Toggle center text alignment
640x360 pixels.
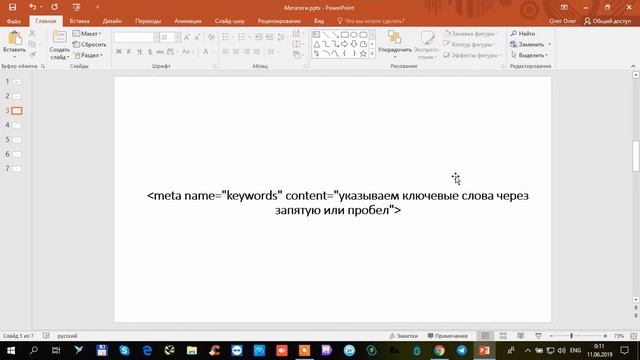pyautogui.click(x=236, y=51)
